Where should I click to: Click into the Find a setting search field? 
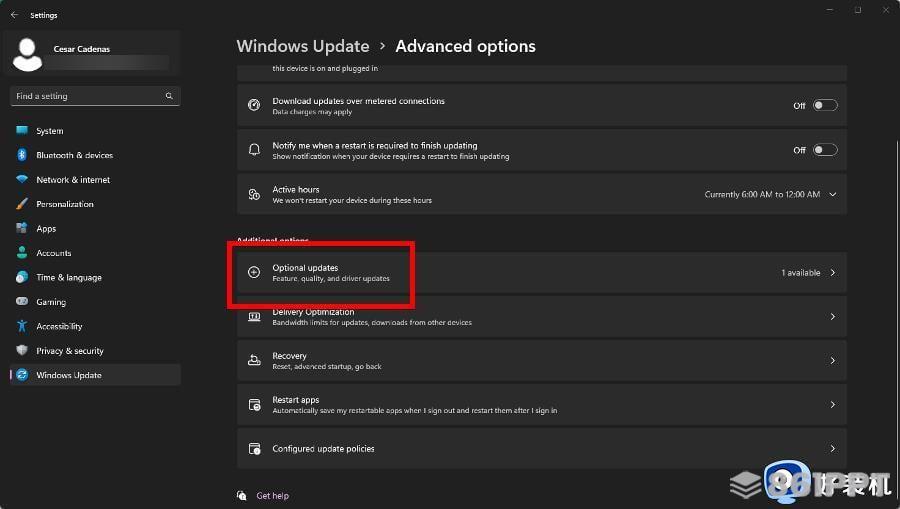[x=95, y=96]
